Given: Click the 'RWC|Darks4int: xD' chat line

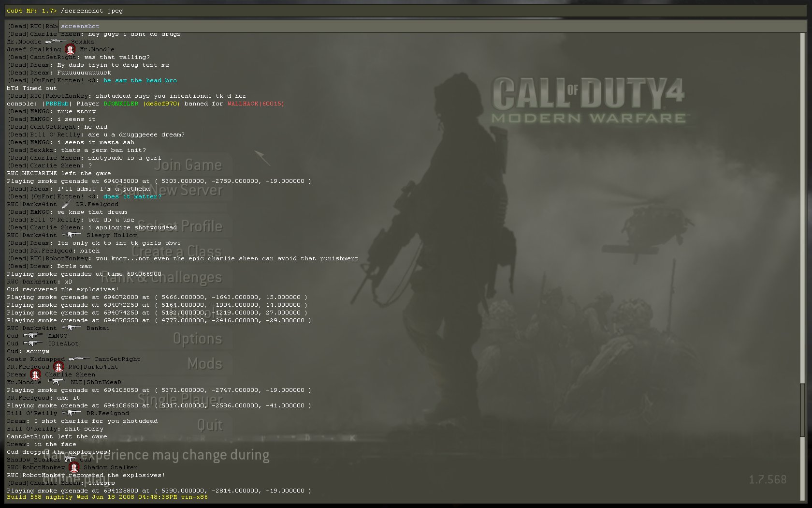Looking at the screenshot, I should pyautogui.click(x=40, y=282).
